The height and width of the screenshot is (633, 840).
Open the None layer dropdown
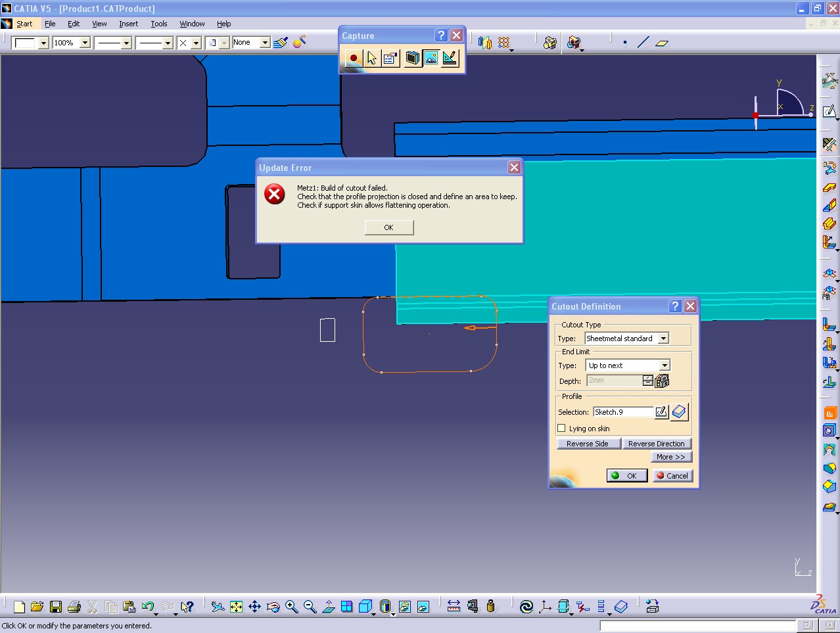pos(265,43)
